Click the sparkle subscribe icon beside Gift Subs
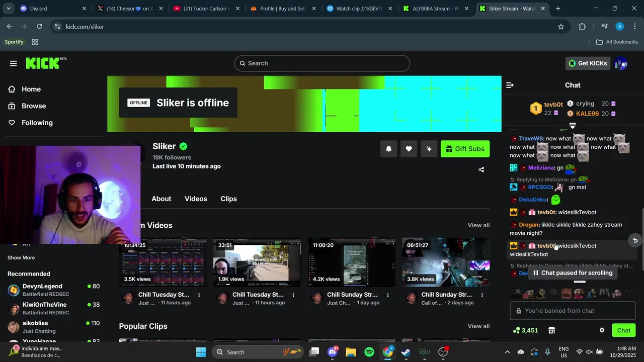This screenshot has width=644, height=362. click(x=429, y=149)
